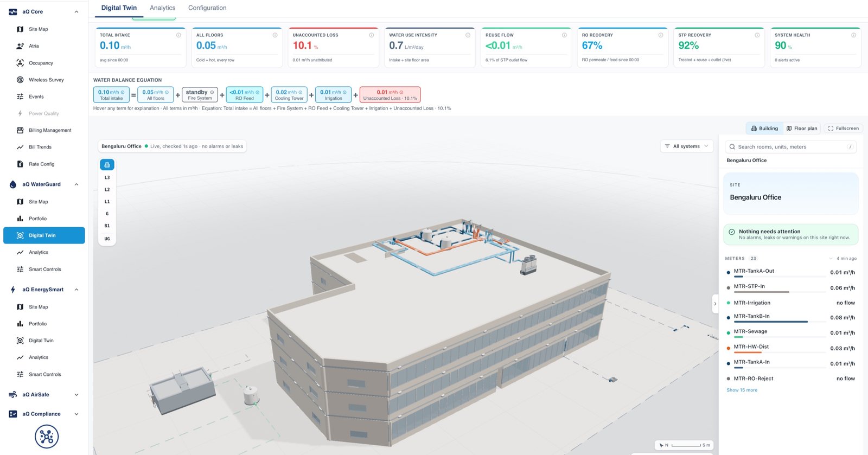868x455 pixels.
Task: Click the north compass indicator
Action: pyautogui.click(x=663, y=445)
